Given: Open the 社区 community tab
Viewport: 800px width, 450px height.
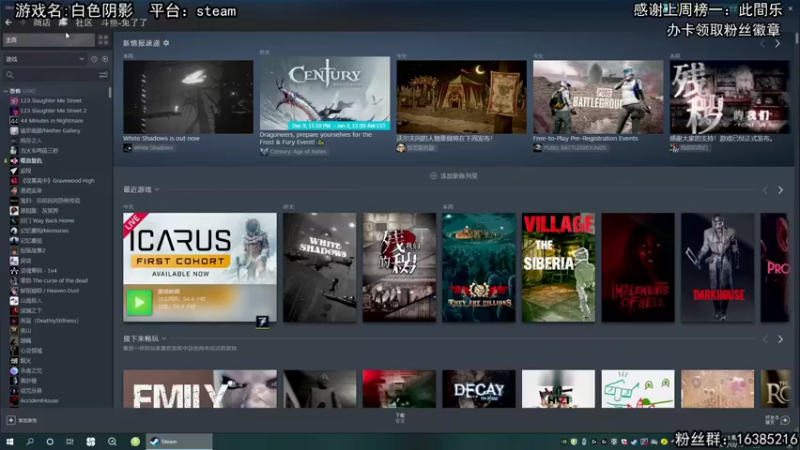Looking at the screenshot, I should click(84, 23).
